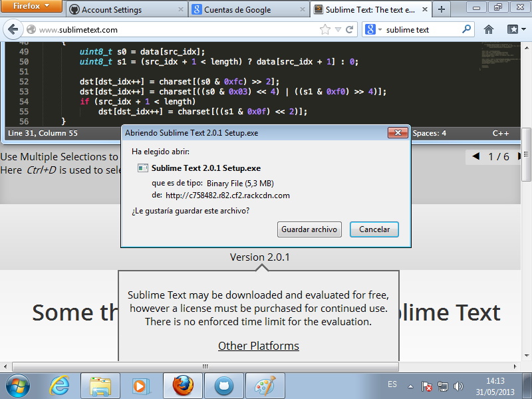Click the scroll up arrow of page
Screen dimensions: 532x399
click(526, 48)
